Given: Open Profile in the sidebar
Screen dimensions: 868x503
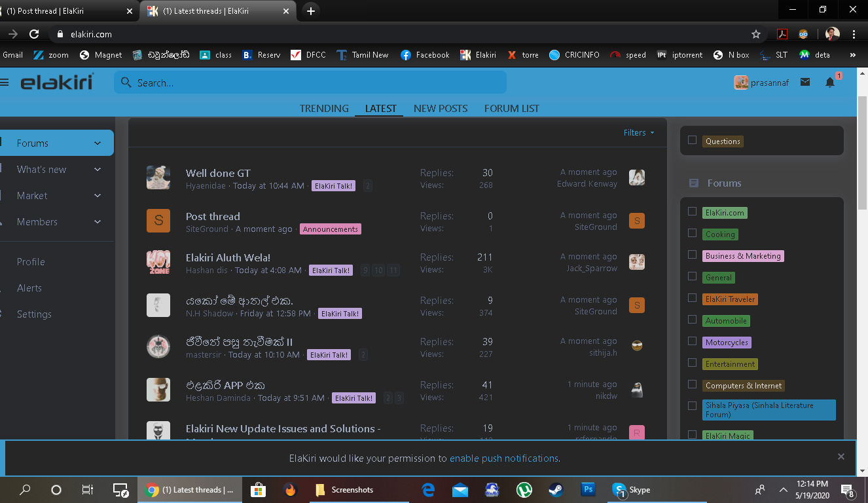Looking at the screenshot, I should pos(31,261).
